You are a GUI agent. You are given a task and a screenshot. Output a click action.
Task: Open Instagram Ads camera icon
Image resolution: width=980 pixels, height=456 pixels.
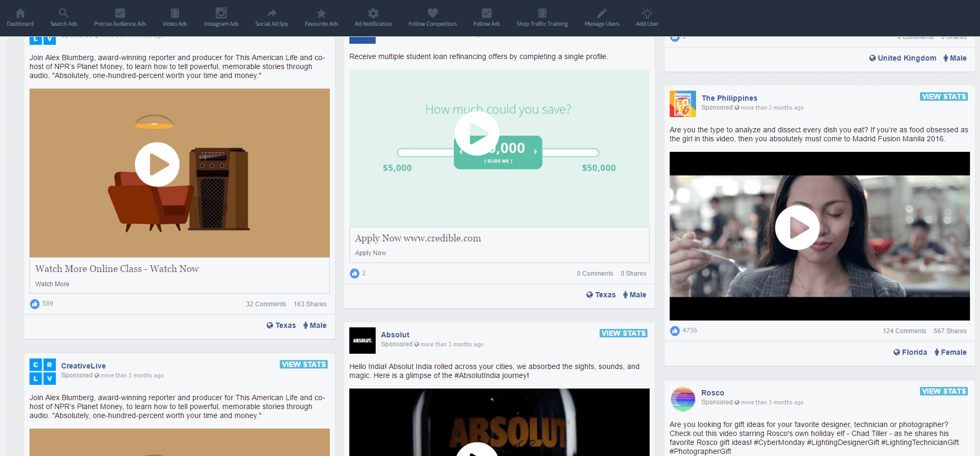221,13
